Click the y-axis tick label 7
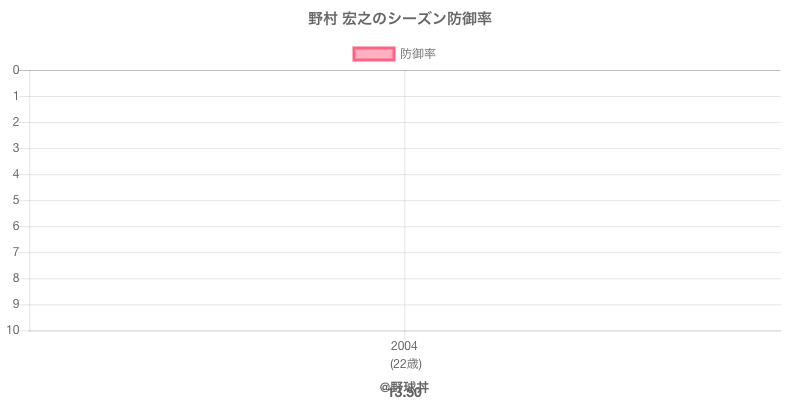This screenshot has height=400, width=800. click(16, 252)
